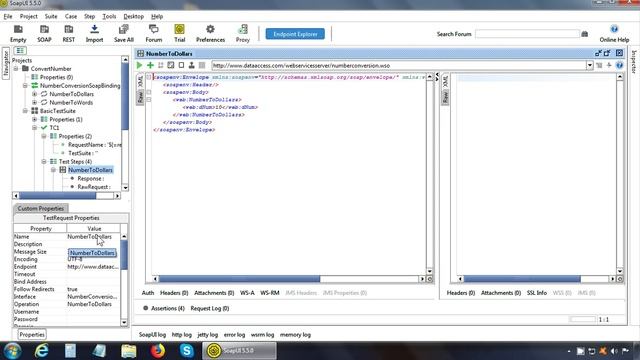Click the Endpoint Explorer button
The width and height of the screenshot is (640, 360).
tap(295, 34)
